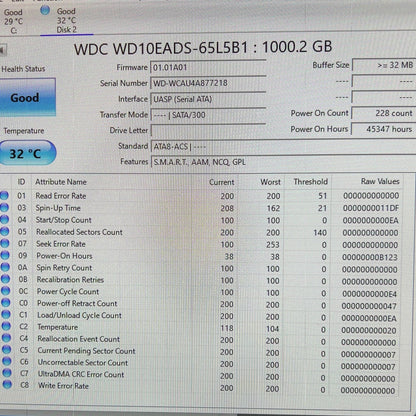Click status circle for Reallocation Event Count
Image resolution: width=416 pixels, height=416 pixels.
click(6, 338)
